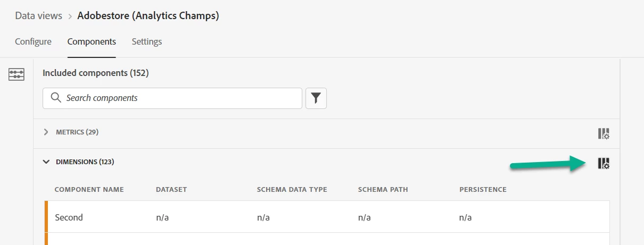Click the Component Name column header
Screen dimensions: 644x245
pyautogui.click(x=89, y=190)
